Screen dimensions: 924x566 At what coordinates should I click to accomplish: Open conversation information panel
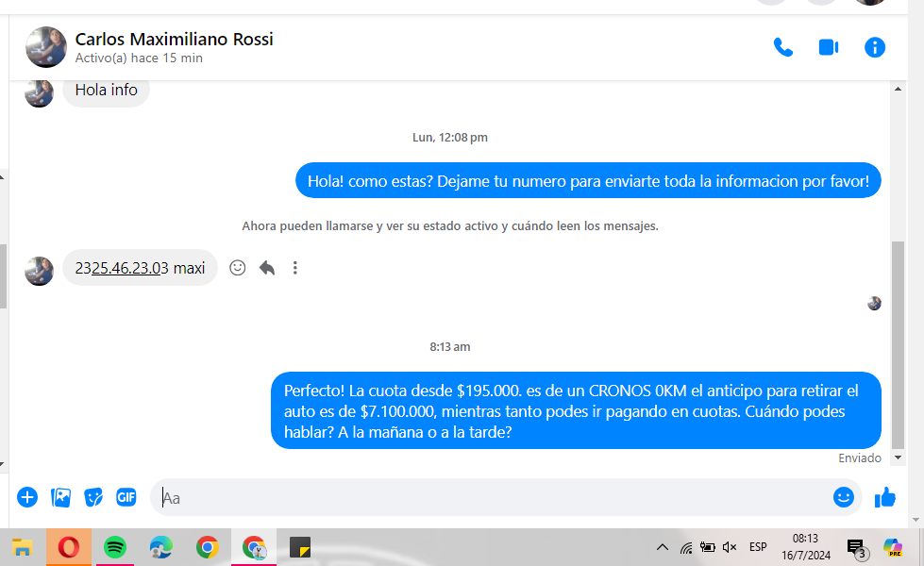875,47
